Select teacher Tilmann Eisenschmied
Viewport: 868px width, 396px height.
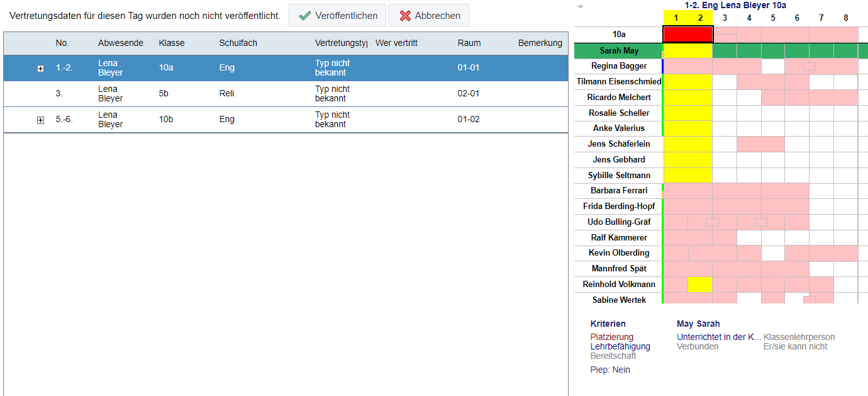pos(619,81)
